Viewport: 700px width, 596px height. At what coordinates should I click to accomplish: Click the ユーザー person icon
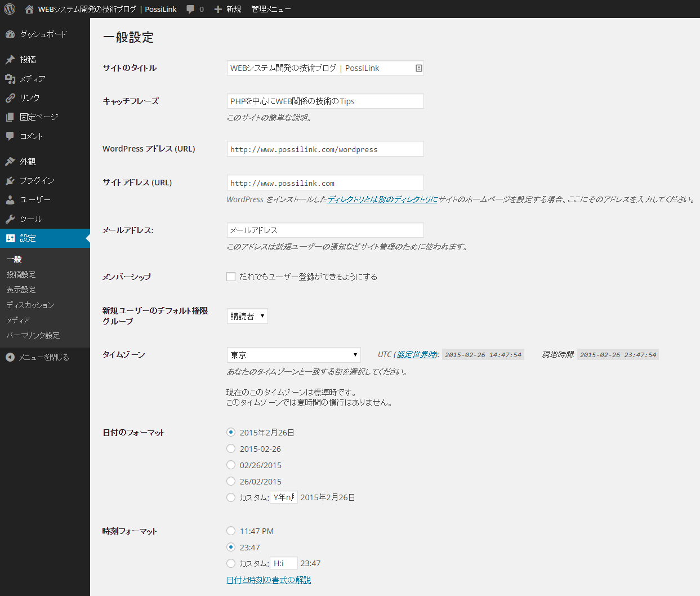click(10, 200)
